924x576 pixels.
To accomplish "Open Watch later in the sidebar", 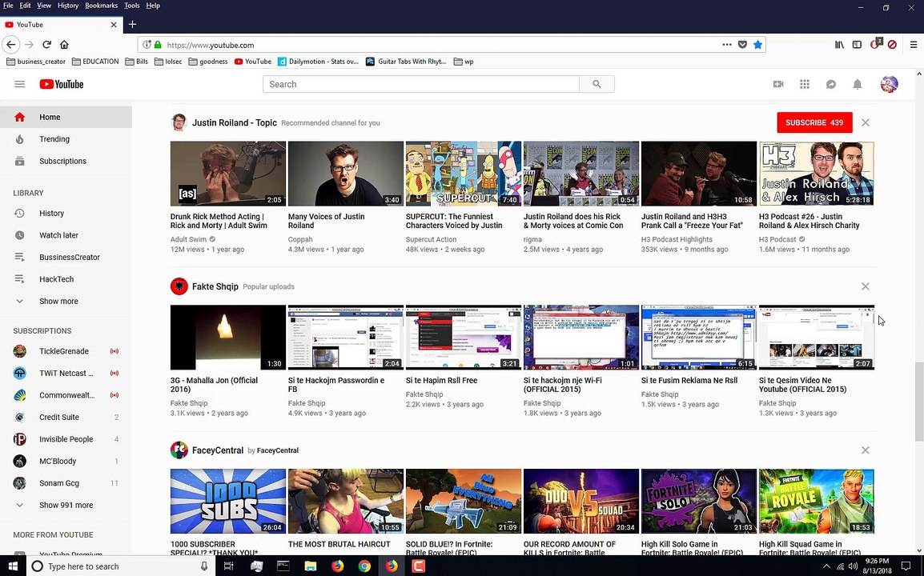I will 66,235.
